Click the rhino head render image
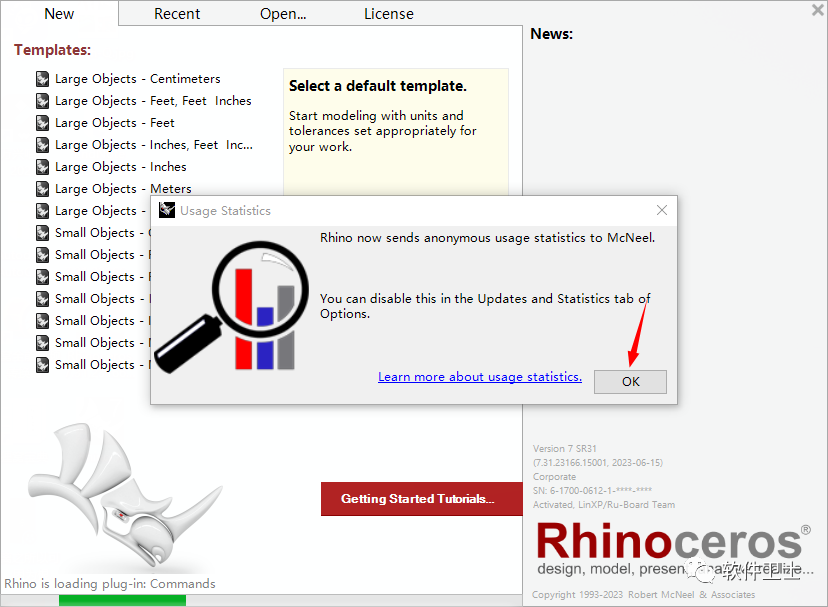 coord(125,496)
